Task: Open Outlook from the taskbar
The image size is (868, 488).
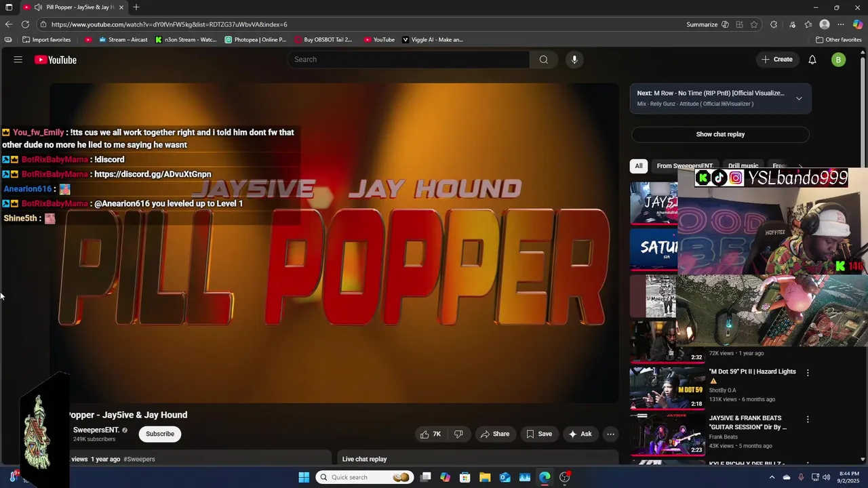Action: click(505, 477)
